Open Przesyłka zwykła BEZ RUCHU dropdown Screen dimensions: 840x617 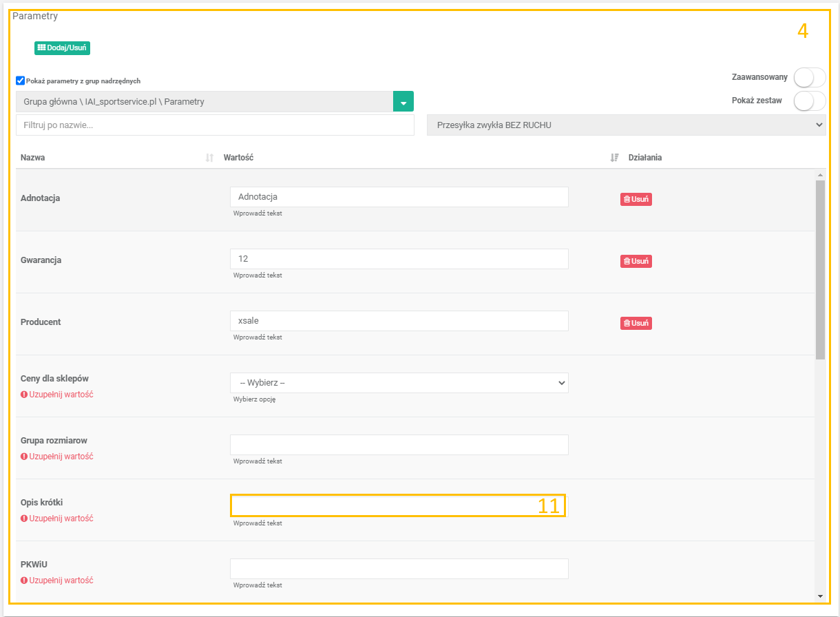pos(626,125)
